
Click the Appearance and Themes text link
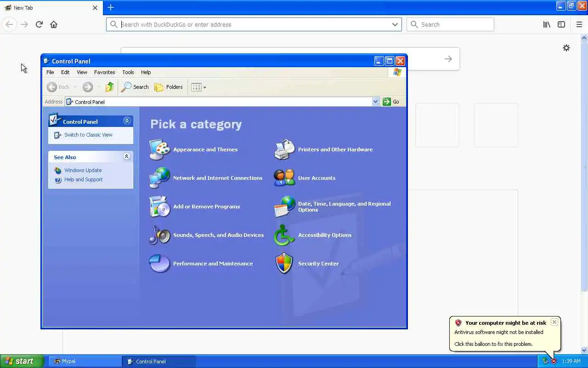[205, 149]
